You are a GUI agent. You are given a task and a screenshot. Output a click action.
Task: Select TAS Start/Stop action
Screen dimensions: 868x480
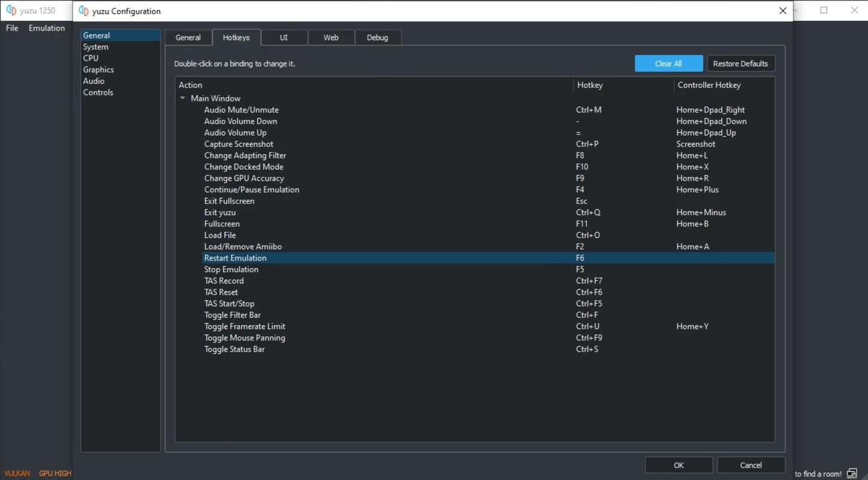point(230,304)
